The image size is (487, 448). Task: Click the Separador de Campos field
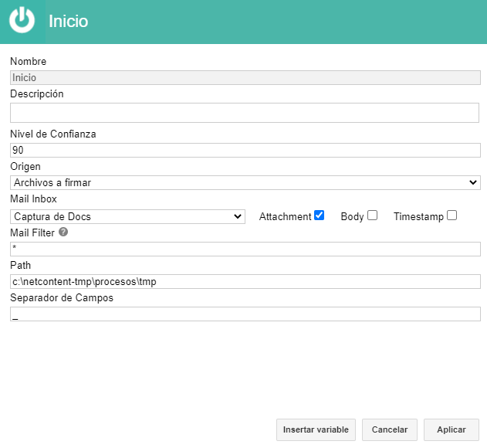245,314
